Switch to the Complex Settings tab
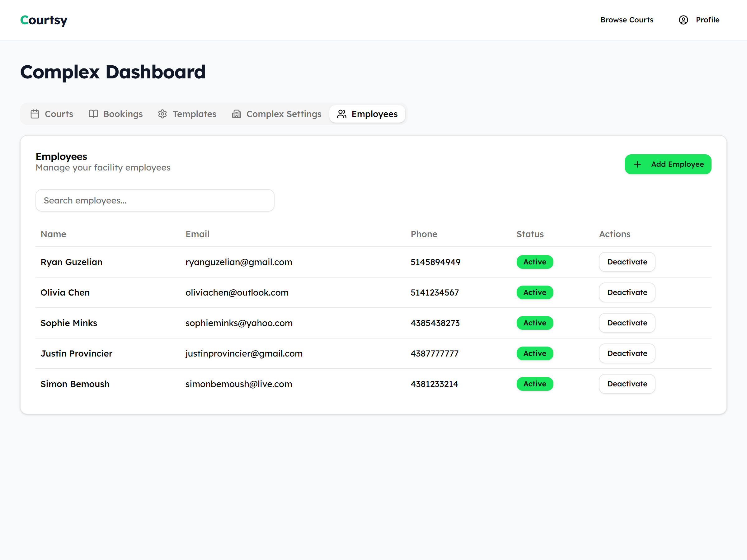This screenshot has width=747, height=560. 277,114
